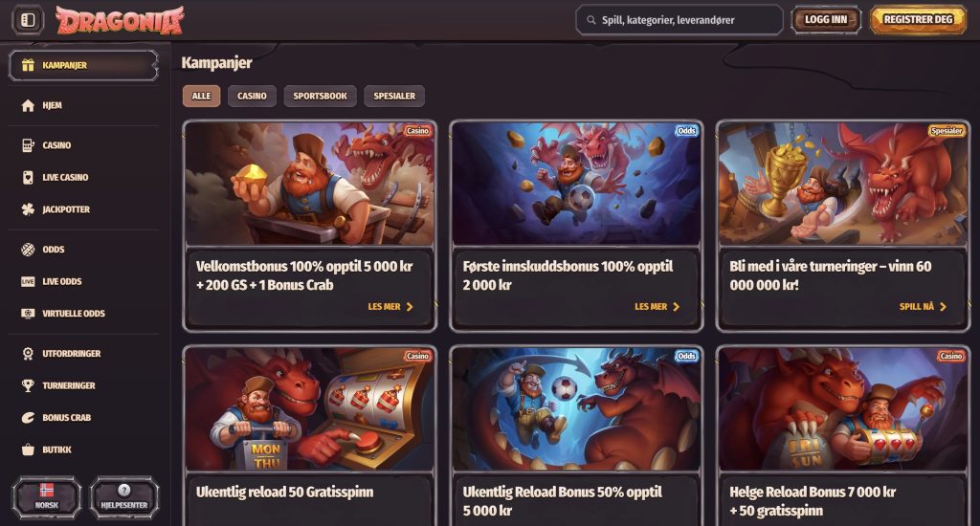Open the Jackpotter clover icon
This screenshot has width=980, height=526.
pos(28,209)
